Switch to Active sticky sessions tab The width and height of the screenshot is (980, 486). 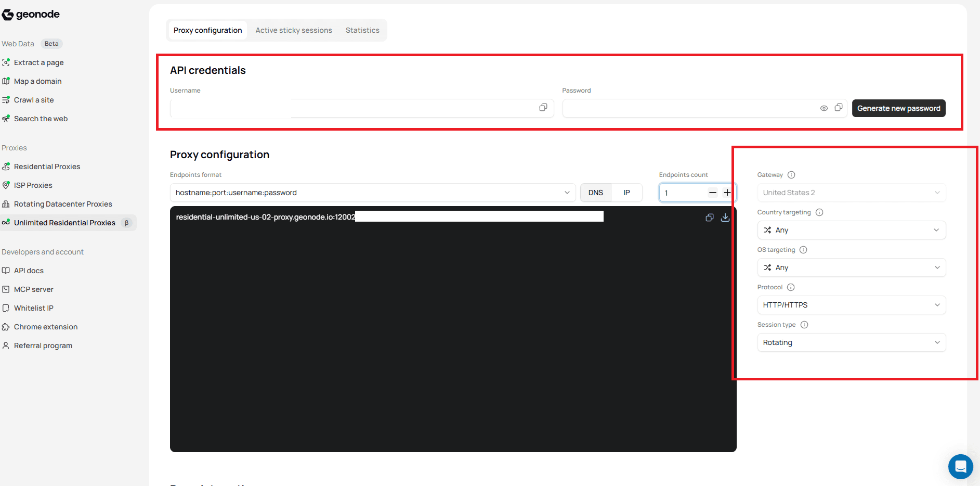pos(294,30)
